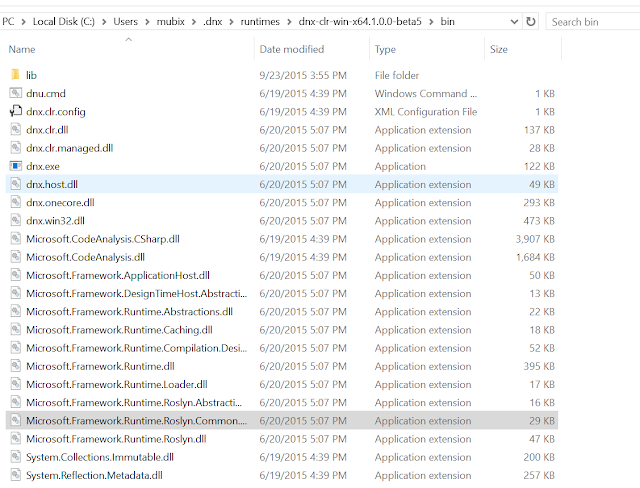Refresh the bin folder view
The image size is (640, 488).
point(531,22)
